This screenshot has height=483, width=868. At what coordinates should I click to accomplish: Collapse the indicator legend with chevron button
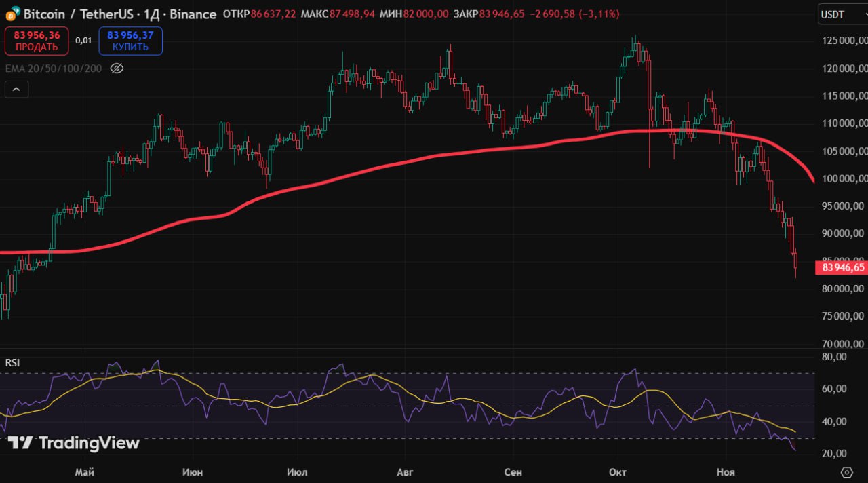click(x=16, y=89)
